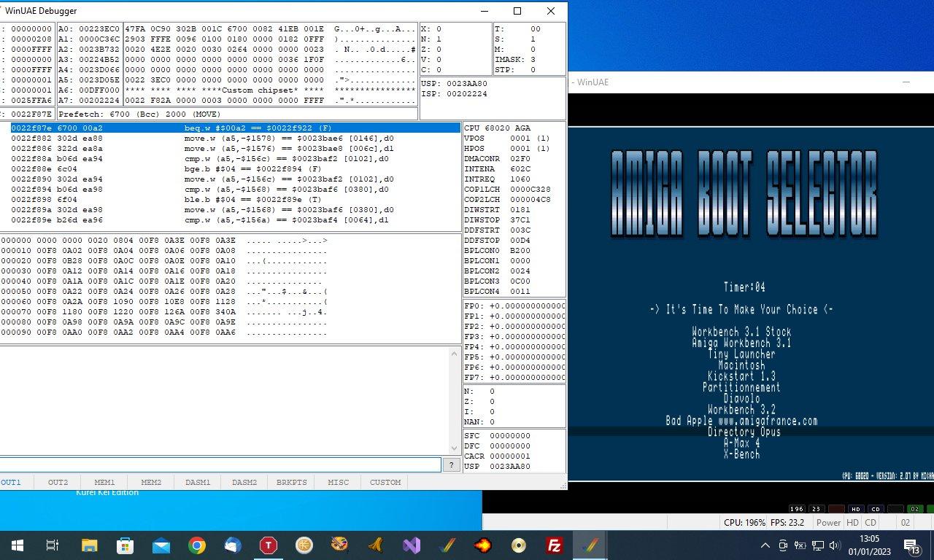Image resolution: width=934 pixels, height=560 pixels.
Task: Open Google Chrome from taskbar
Action: tap(196, 545)
